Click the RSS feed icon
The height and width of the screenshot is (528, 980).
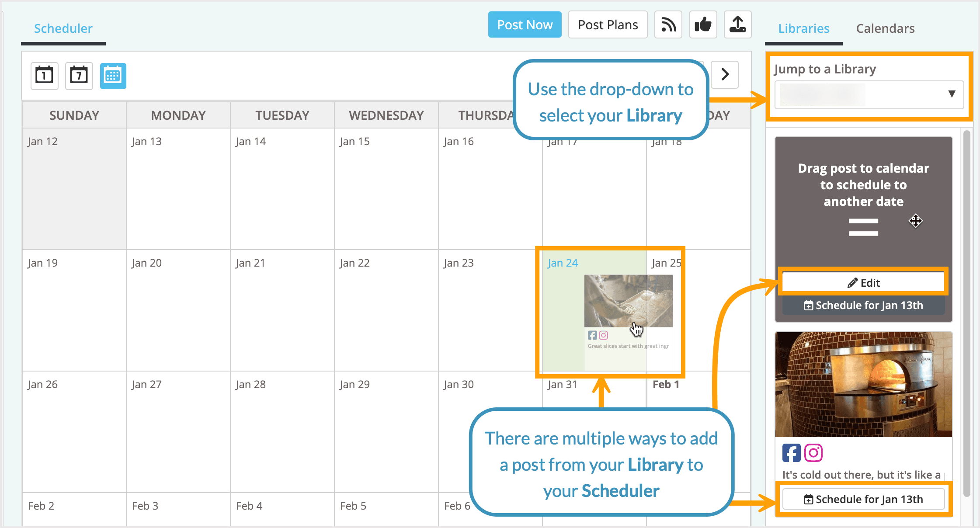pos(668,24)
